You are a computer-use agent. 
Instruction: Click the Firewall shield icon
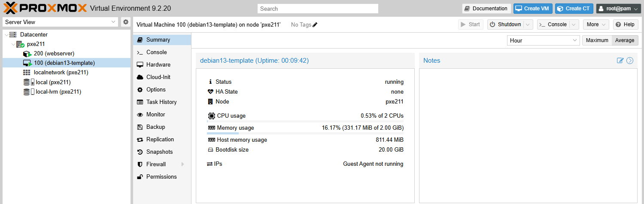[140, 164]
